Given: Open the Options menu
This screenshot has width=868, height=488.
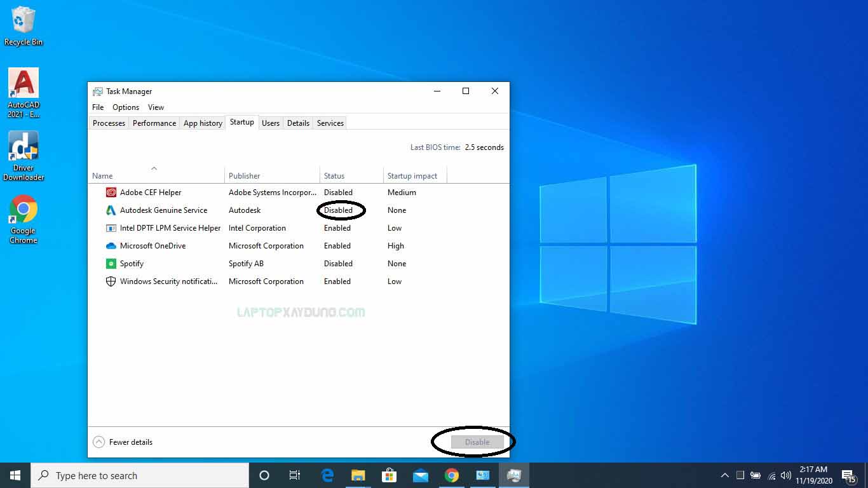Looking at the screenshot, I should pos(126,107).
